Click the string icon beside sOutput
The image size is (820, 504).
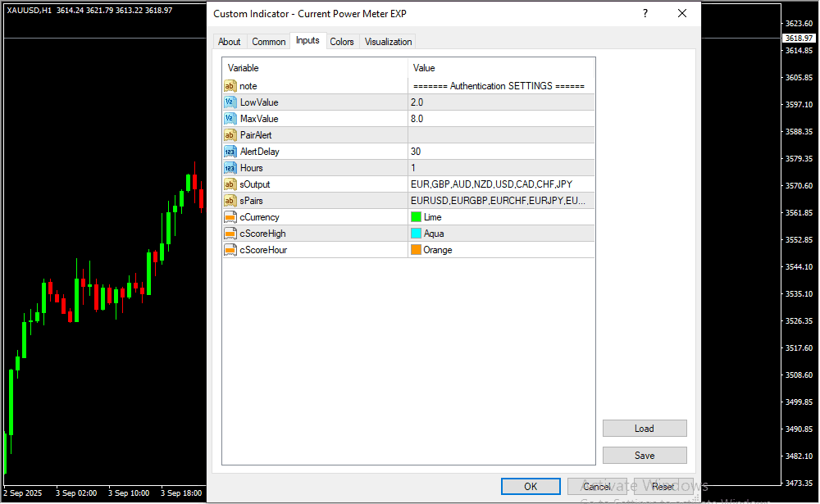click(230, 184)
